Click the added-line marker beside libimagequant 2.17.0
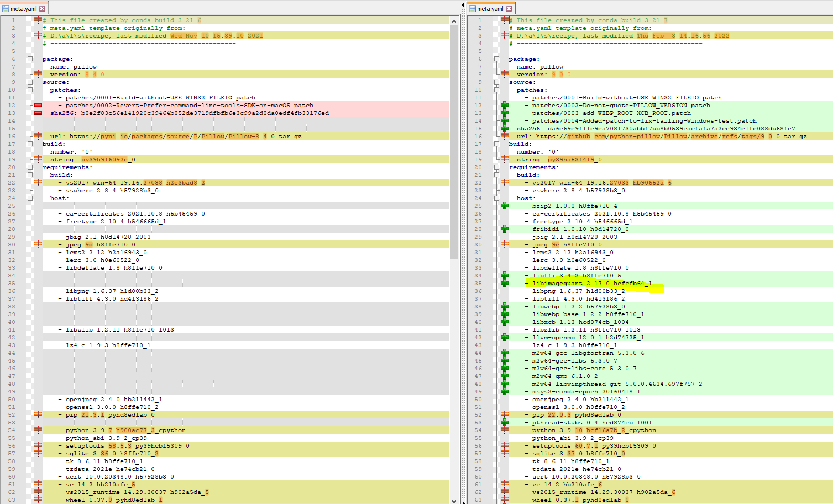This screenshot has width=833, height=504. pyautogui.click(x=505, y=283)
